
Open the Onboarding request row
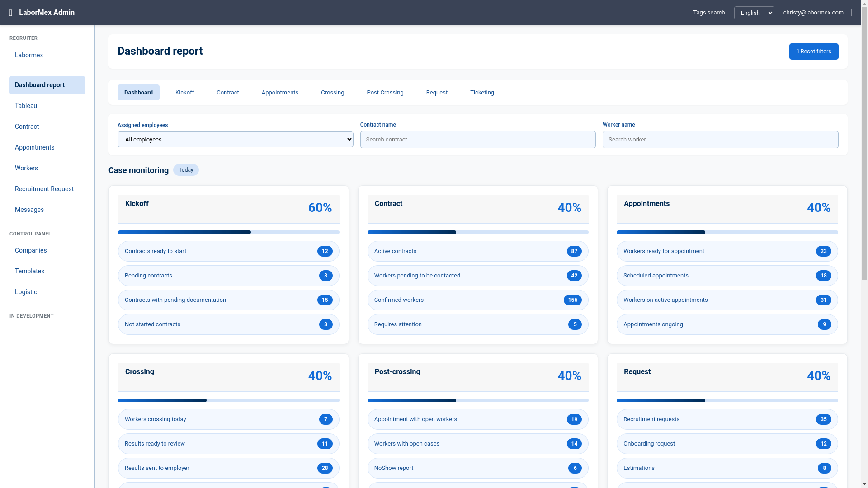727,444
